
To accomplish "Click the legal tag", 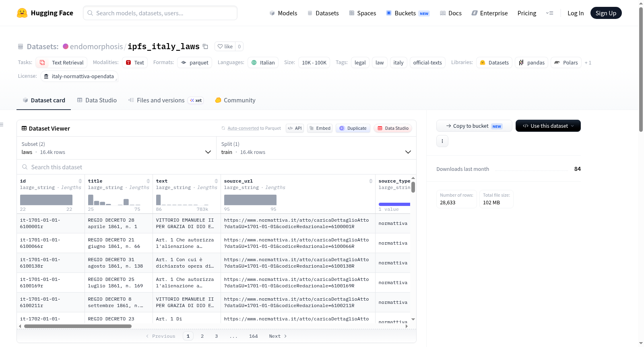I will click(360, 62).
